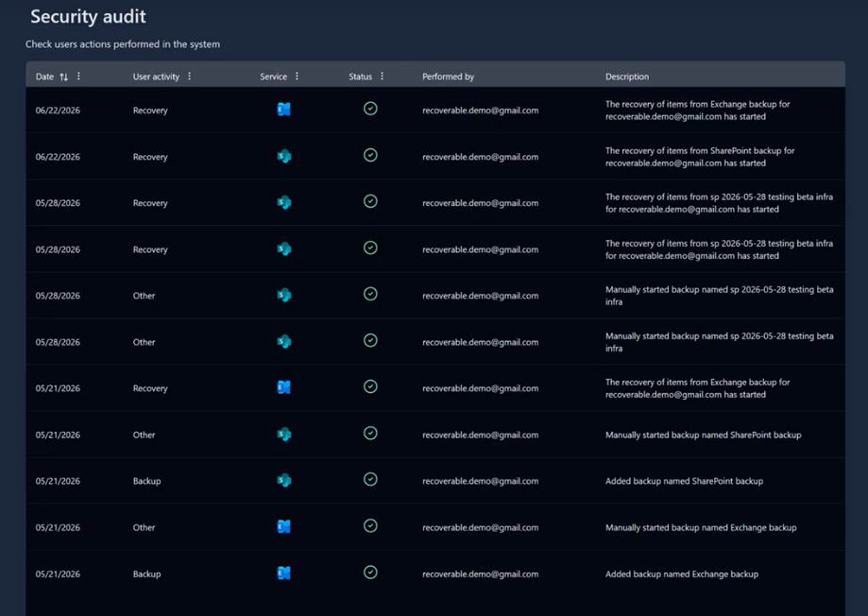Select description 'Manually started backup named Exchange backup'
868x616 pixels.
coord(701,527)
